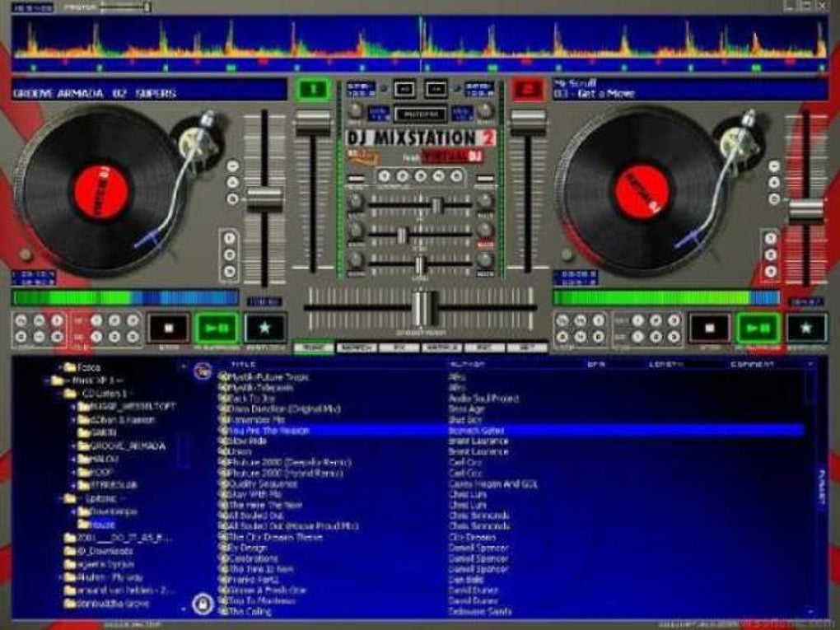Select the track Slow Ride

[x=248, y=441]
